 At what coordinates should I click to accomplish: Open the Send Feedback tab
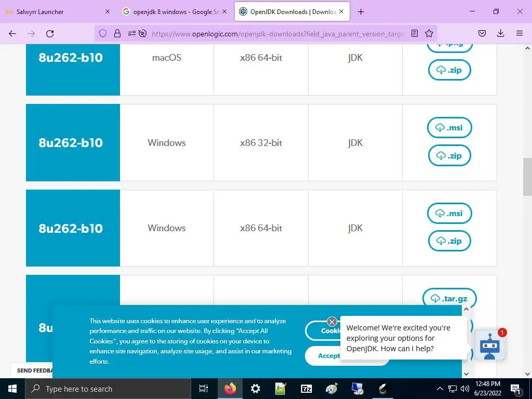coord(32,370)
